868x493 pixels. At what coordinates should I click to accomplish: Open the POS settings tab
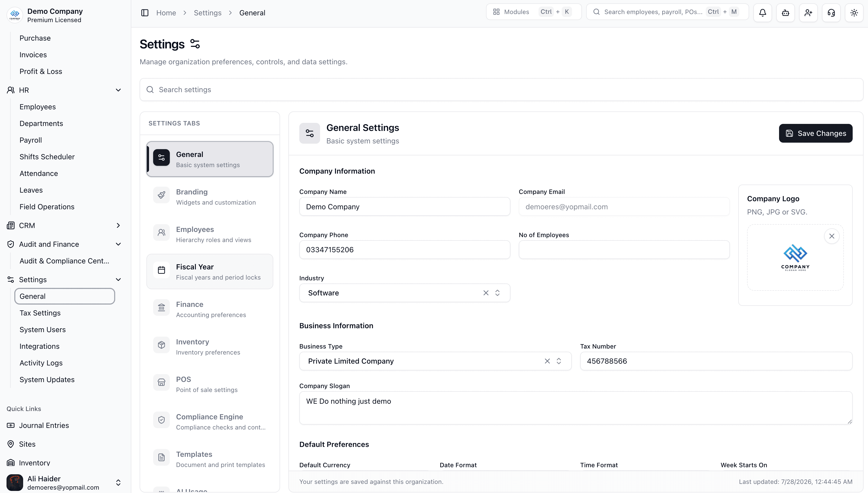pyautogui.click(x=210, y=384)
